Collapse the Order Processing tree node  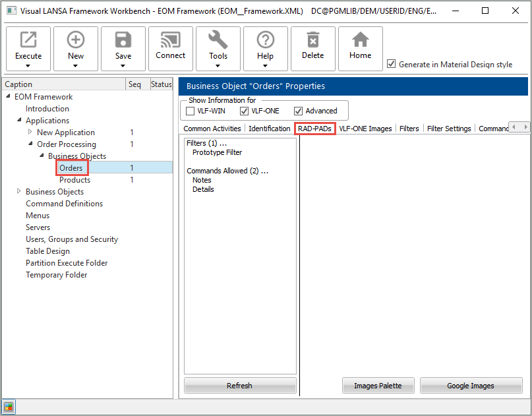[30, 144]
